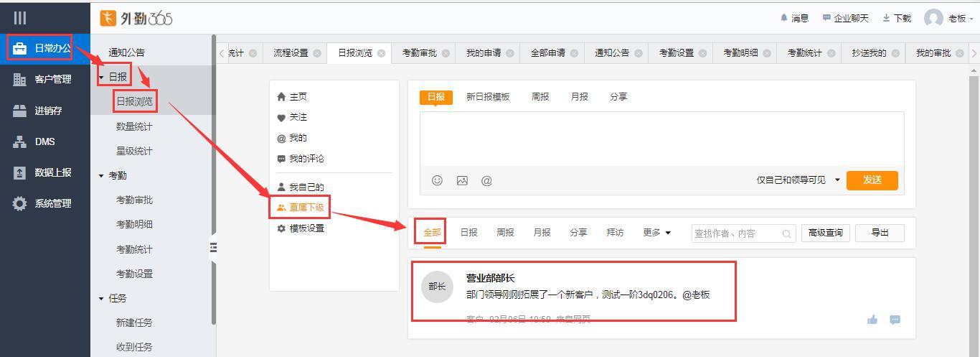Expand the 更多 filter dropdown
The height and width of the screenshot is (357, 980).
pos(656,232)
